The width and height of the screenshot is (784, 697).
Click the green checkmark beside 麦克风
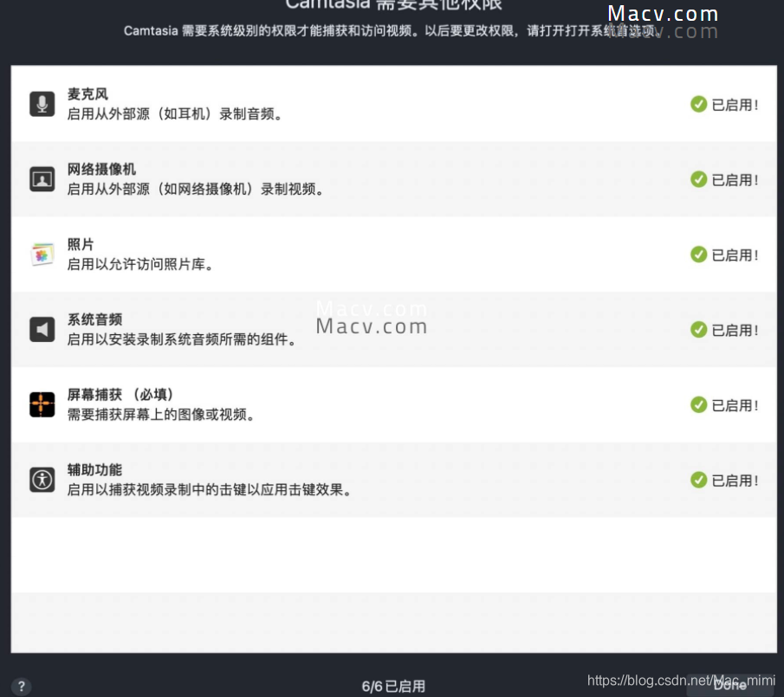point(698,104)
